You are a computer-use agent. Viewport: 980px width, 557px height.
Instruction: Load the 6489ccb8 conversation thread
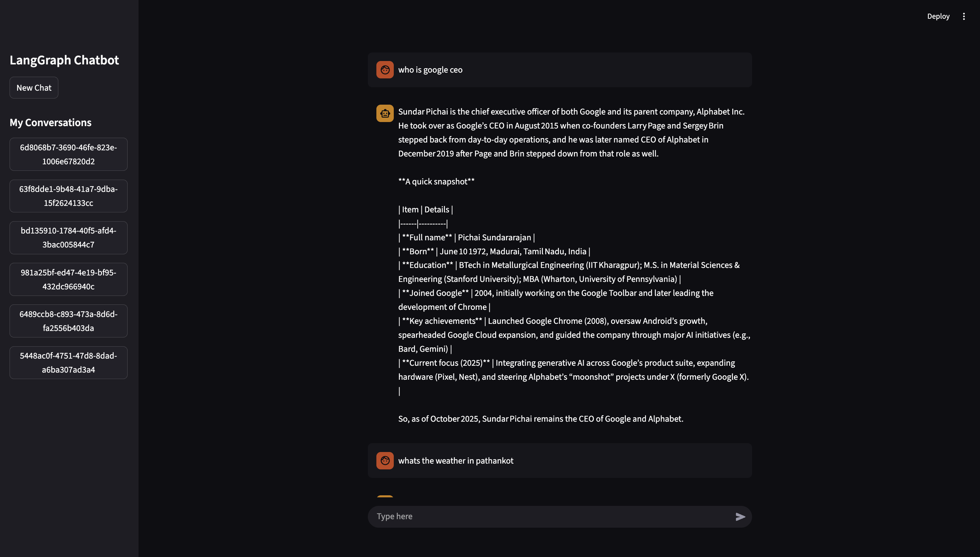[69, 321]
